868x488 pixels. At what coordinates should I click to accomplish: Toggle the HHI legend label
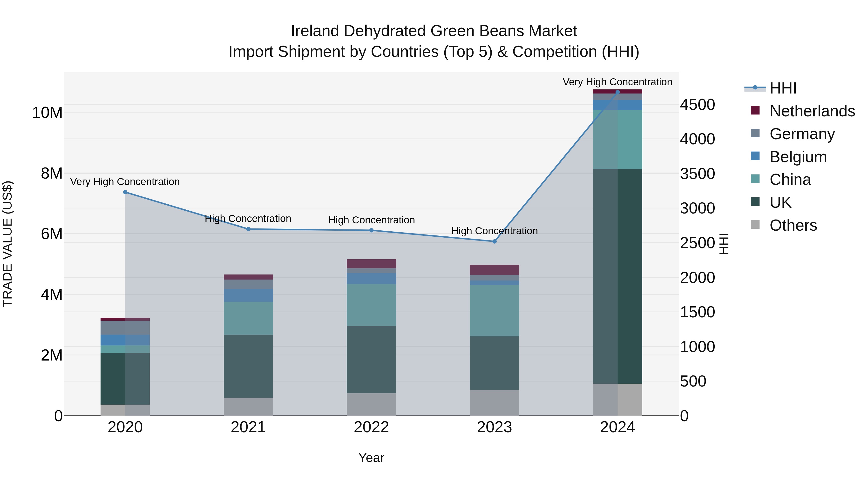coord(783,88)
